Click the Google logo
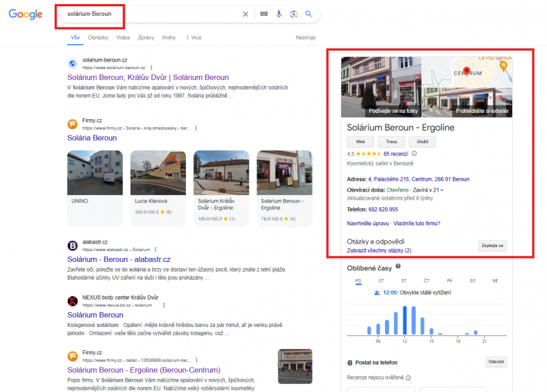This screenshot has width=547, height=392. click(x=25, y=14)
